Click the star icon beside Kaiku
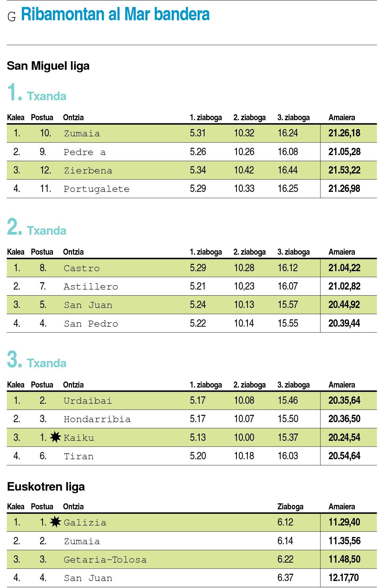This screenshot has height=588, width=378. [x=55, y=437]
